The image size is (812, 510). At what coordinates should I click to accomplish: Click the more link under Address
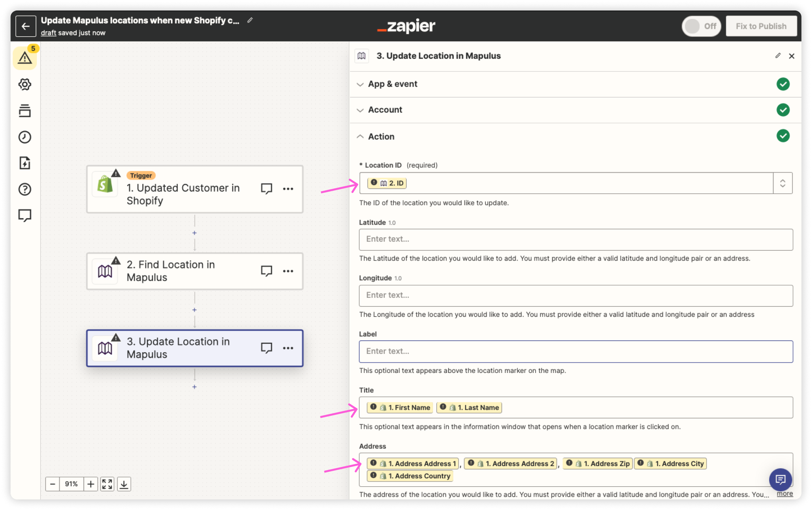click(785, 494)
